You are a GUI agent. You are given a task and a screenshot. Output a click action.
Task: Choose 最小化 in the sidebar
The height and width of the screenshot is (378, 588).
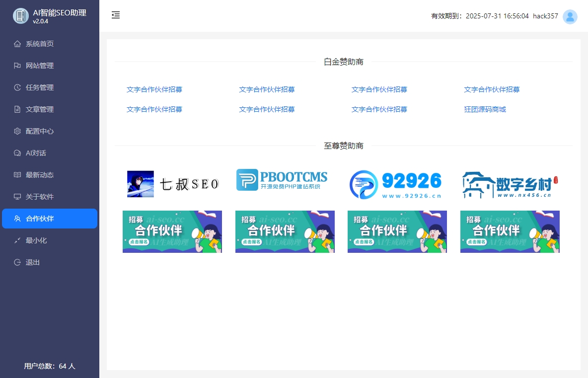coord(50,240)
